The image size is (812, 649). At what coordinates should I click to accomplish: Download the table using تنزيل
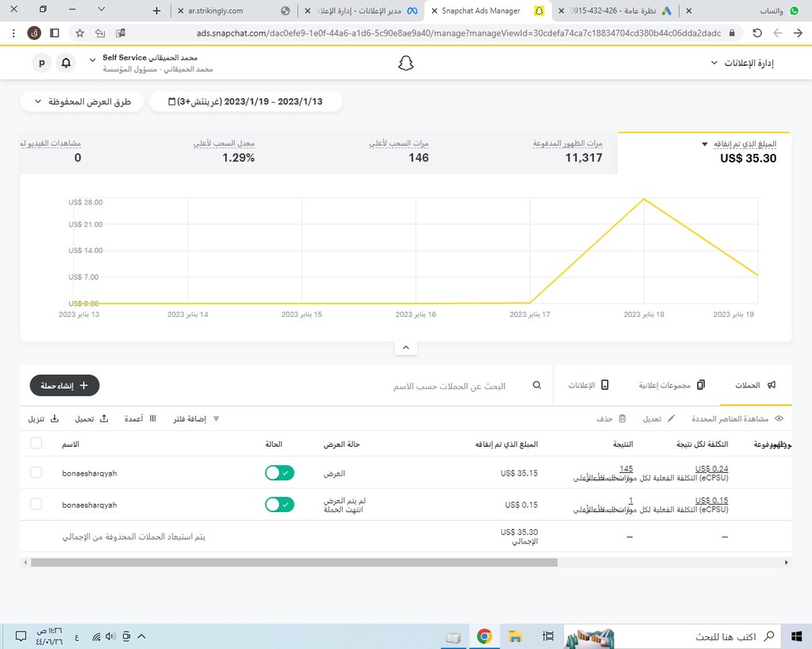[x=44, y=418]
